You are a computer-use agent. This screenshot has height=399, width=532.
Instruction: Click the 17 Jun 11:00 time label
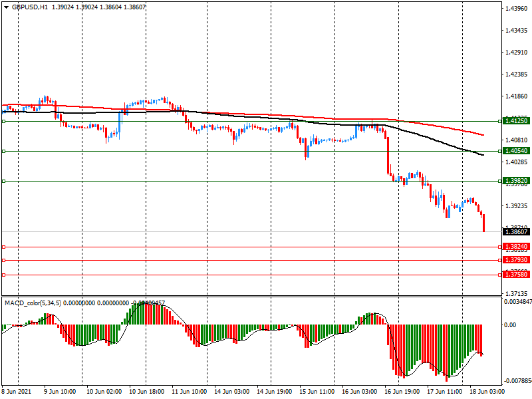(x=444, y=391)
